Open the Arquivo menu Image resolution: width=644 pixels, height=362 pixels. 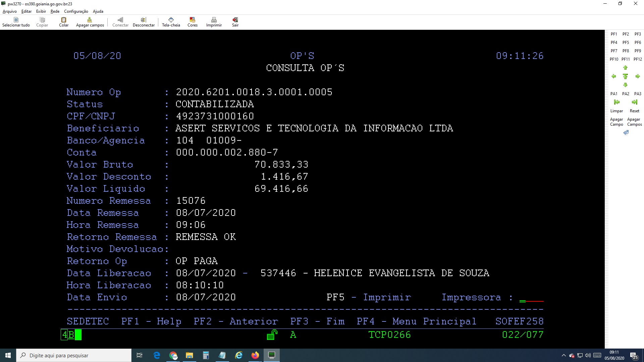(9, 11)
